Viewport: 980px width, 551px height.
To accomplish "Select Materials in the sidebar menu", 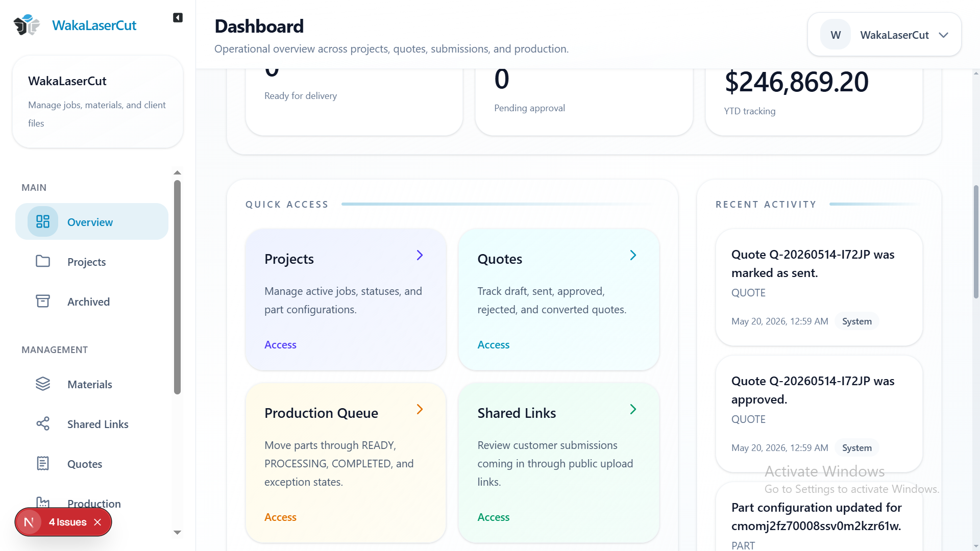I will coord(92,384).
